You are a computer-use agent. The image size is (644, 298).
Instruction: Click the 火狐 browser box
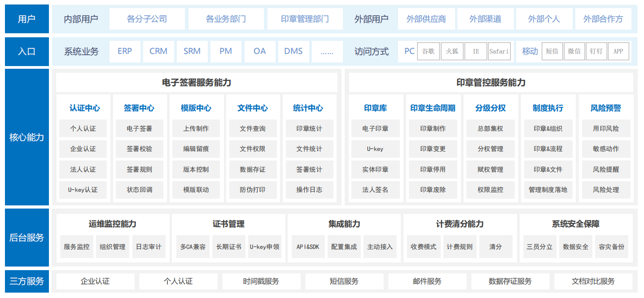tap(452, 51)
